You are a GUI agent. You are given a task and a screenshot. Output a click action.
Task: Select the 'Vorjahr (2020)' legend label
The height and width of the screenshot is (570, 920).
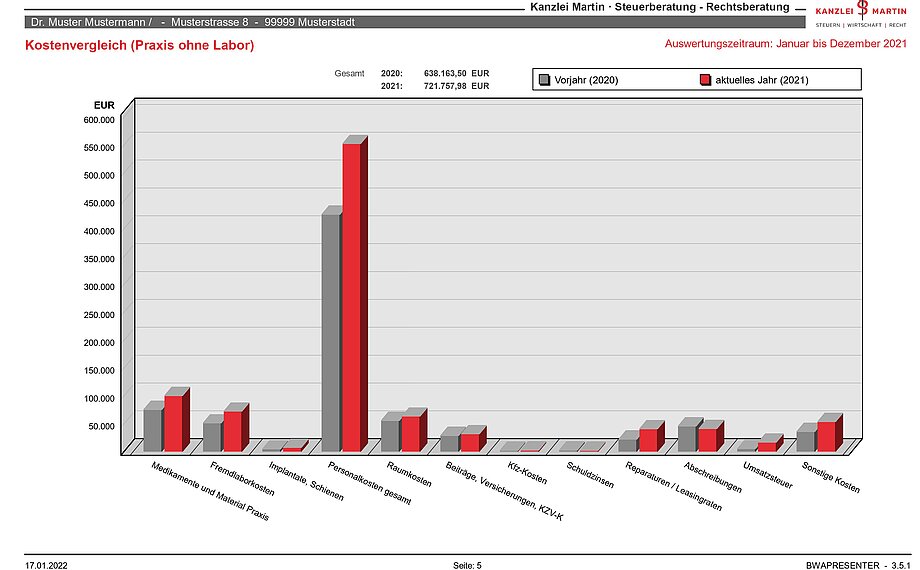[x=586, y=80]
